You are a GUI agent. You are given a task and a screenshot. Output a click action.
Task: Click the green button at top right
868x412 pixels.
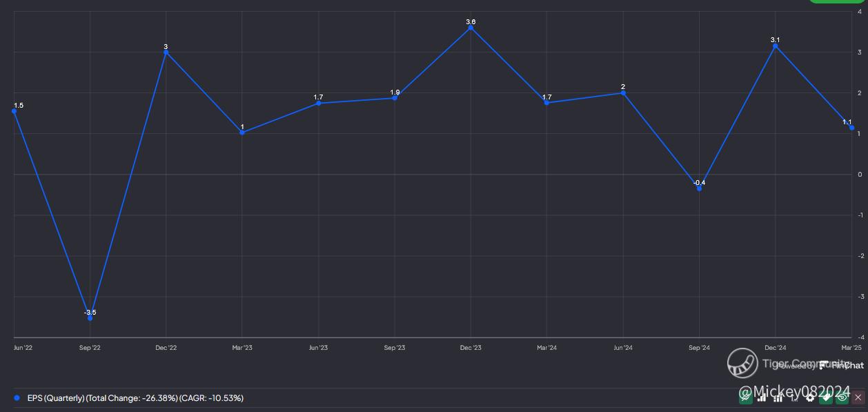pyautogui.click(x=838, y=1)
